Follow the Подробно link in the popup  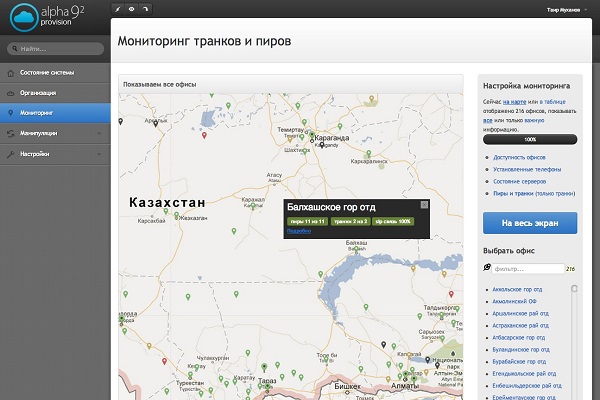pyautogui.click(x=299, y=231)
